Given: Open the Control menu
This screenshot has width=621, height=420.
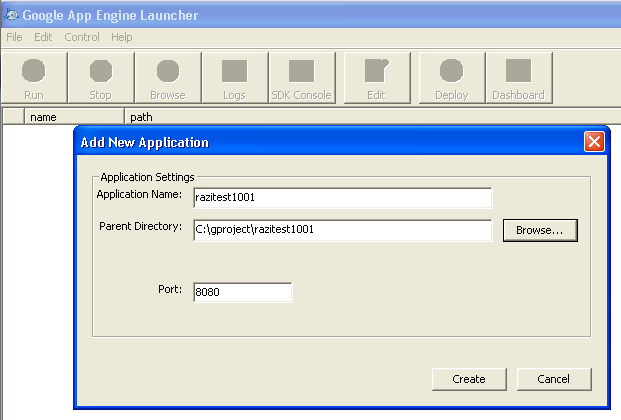Looking at the screenshot, I should tap(82, 37).
